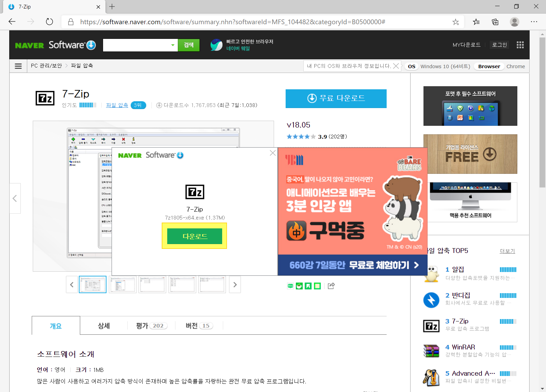Open the browser collections icon
Screen dimensions: 546x392
[x=495, y=22]
